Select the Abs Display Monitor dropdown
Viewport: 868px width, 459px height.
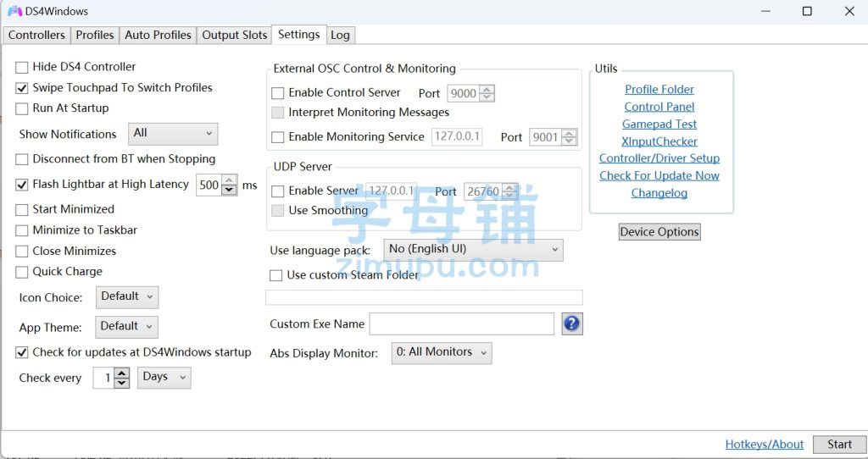[441, 352]
